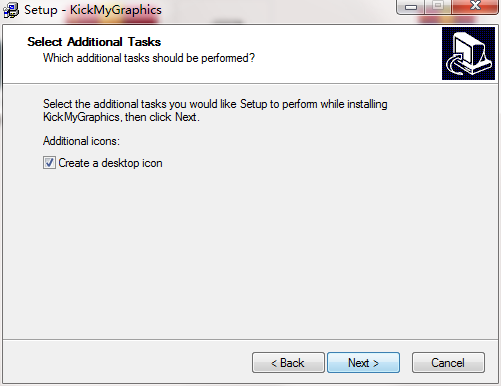Go to previous step with < Back

click(288, 362)
